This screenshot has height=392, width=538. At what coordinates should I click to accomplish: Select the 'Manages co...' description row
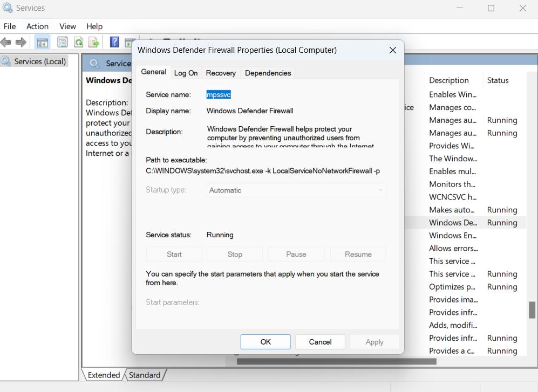tap(452, 107)
